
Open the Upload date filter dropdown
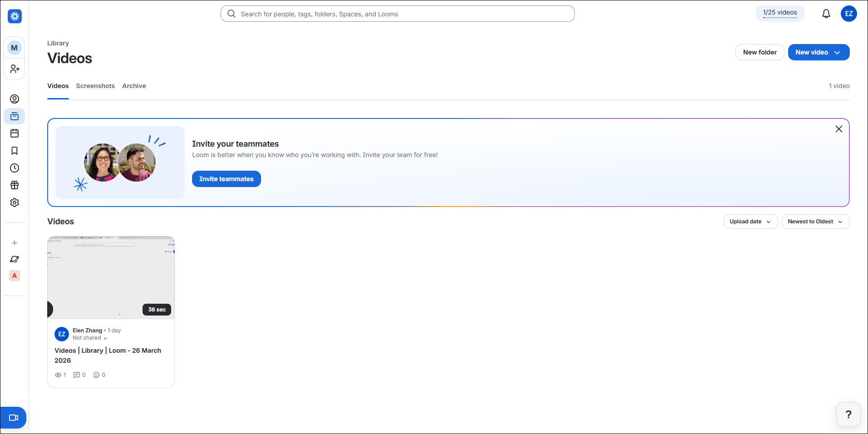(750, 222)
